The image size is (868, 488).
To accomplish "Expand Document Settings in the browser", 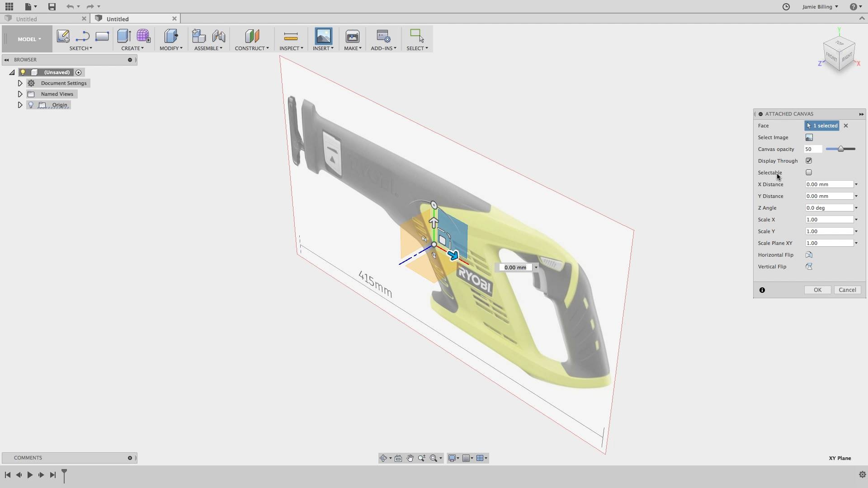I will click(x=19, y=83).
